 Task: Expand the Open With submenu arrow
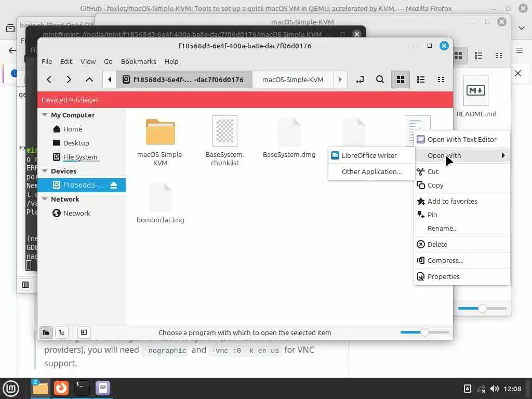click(503, 155)
